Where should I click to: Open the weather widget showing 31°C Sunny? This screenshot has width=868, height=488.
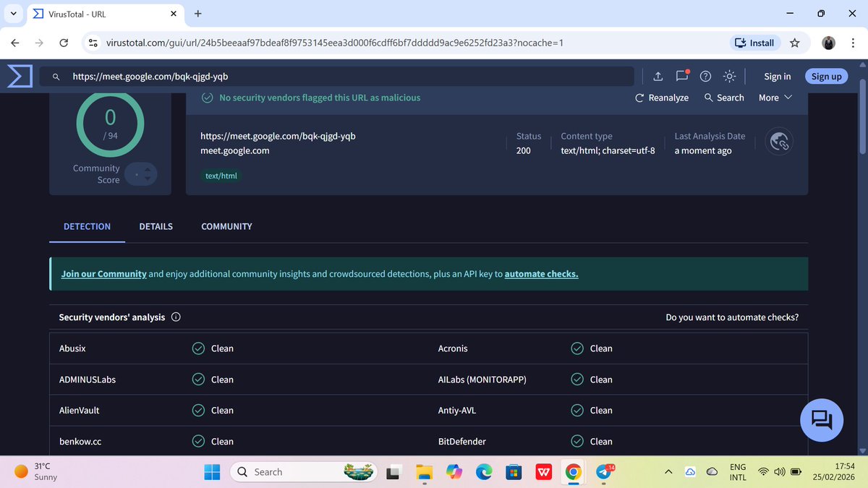coord(38,472)
